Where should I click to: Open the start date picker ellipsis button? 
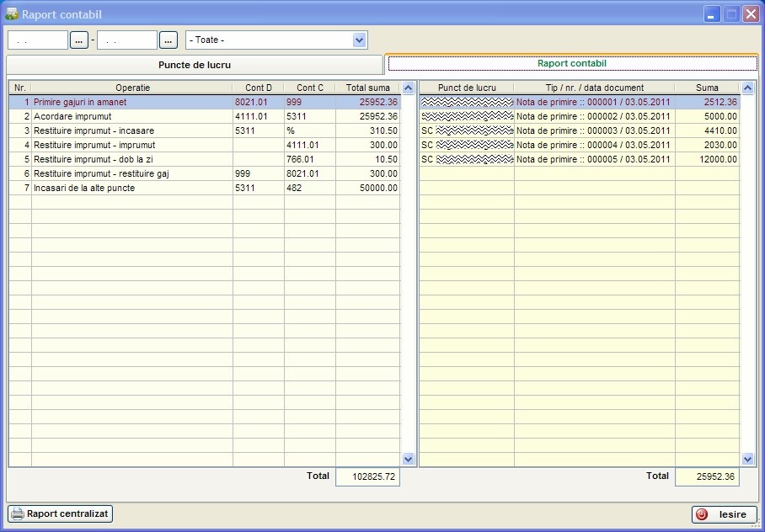coord(79,40)
